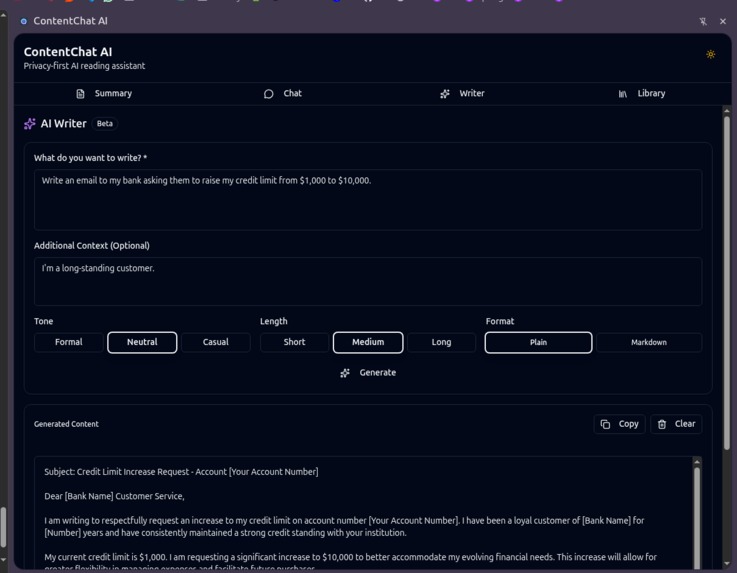
Task: Switch to the Chat tab
Action: (282, 94)
